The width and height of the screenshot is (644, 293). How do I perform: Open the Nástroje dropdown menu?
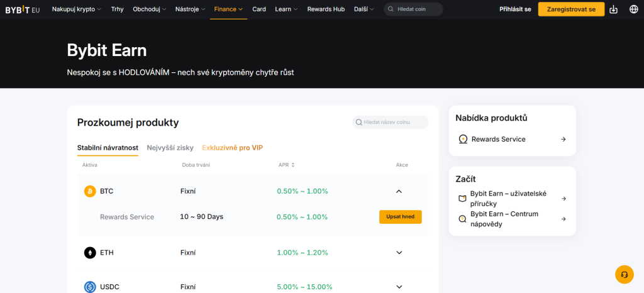coord(190,9)
